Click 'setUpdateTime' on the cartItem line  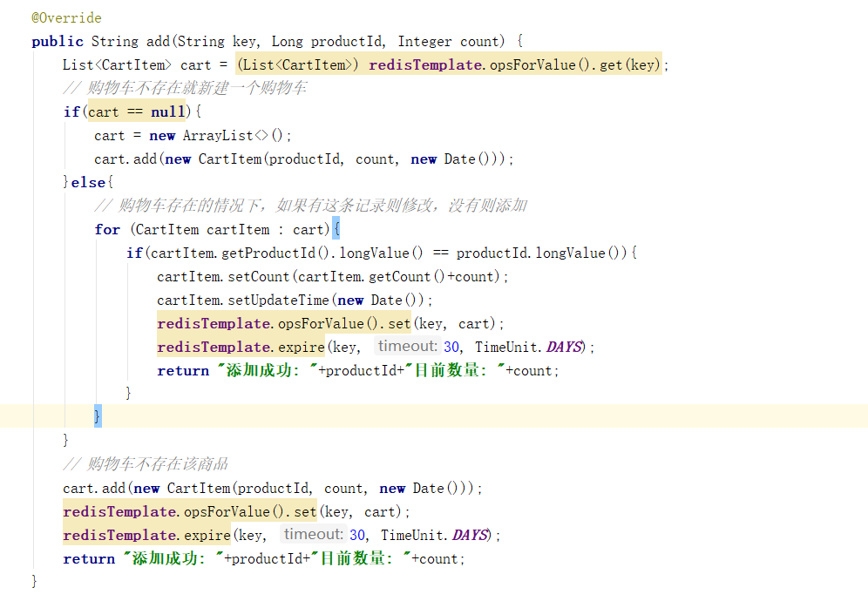[279, 300]
